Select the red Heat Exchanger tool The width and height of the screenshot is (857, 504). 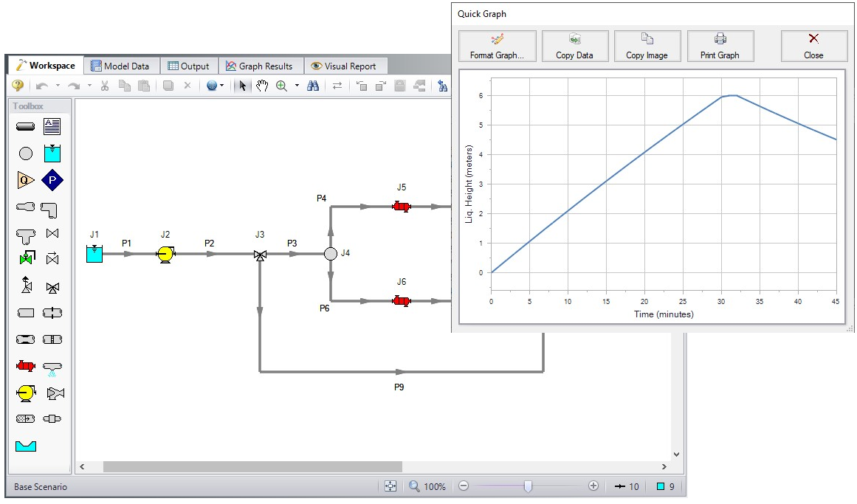click(x=25, y=366)
